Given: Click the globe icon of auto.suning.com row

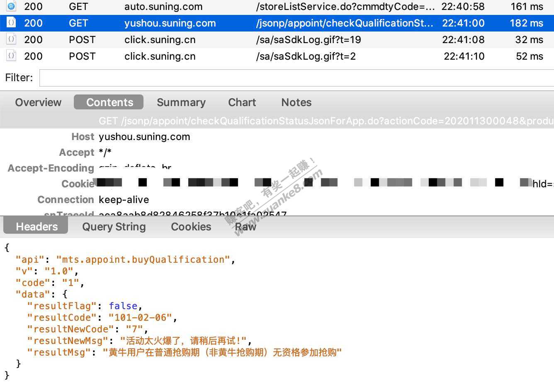Looking at the screenshot, I should coord(11,6).
